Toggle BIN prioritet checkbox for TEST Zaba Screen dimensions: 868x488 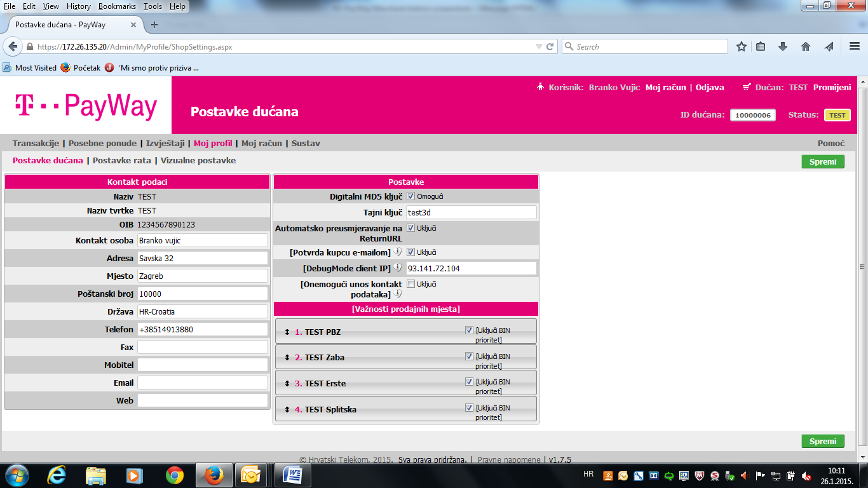pyautogui.click(x=469, y=356)
